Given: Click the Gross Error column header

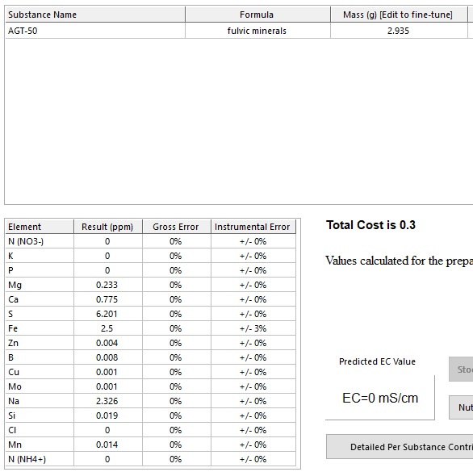Looking at the screenshot, I should tap(177, 227).
